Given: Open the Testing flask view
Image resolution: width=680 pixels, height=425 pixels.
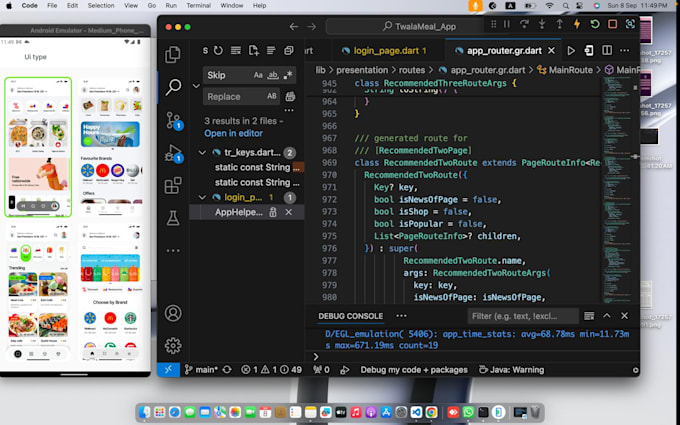Looking at the screenshot, I should pos(173,218).
